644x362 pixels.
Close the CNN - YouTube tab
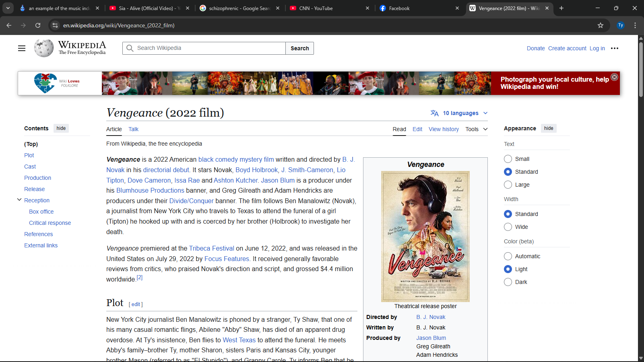pos(367,8)
